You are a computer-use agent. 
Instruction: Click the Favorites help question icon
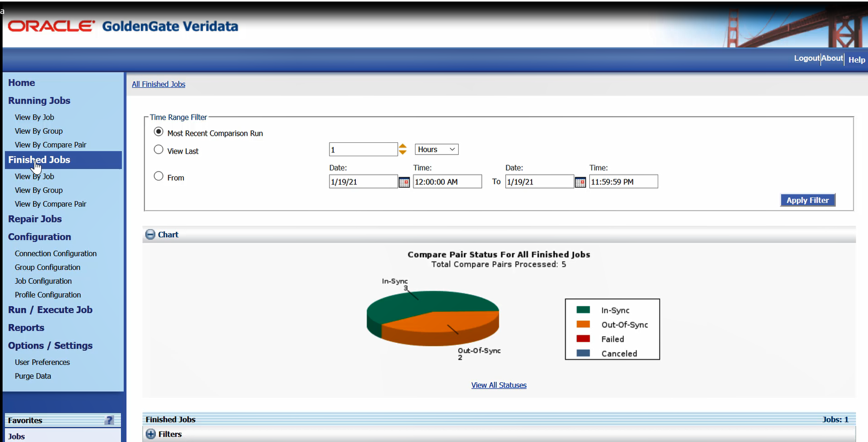coord(109,420)
